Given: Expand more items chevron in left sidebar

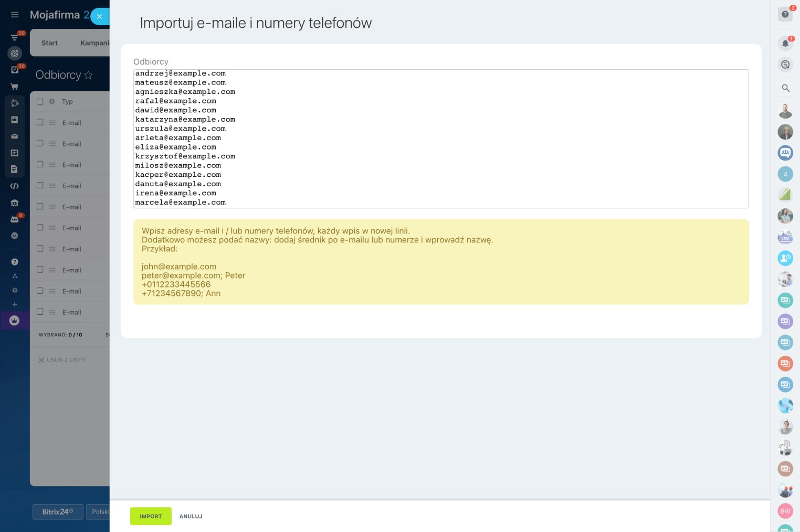Looking at the screenshot, I should 15,236.
